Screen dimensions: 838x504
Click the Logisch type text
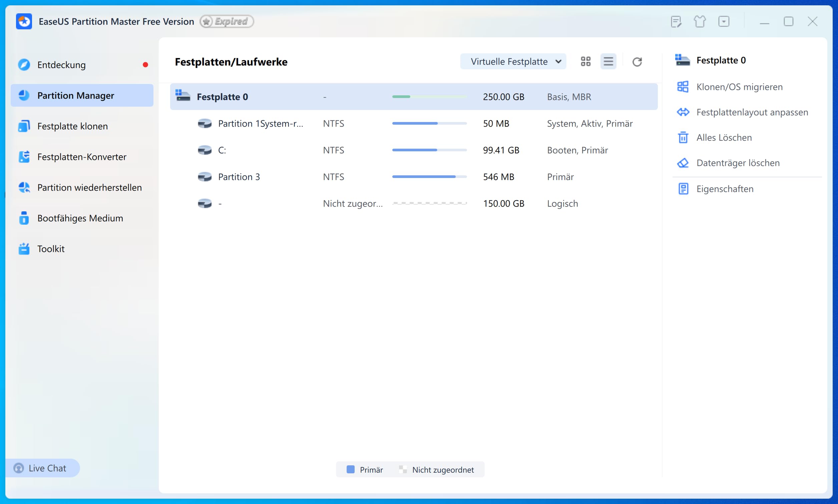tap(562, 203)
